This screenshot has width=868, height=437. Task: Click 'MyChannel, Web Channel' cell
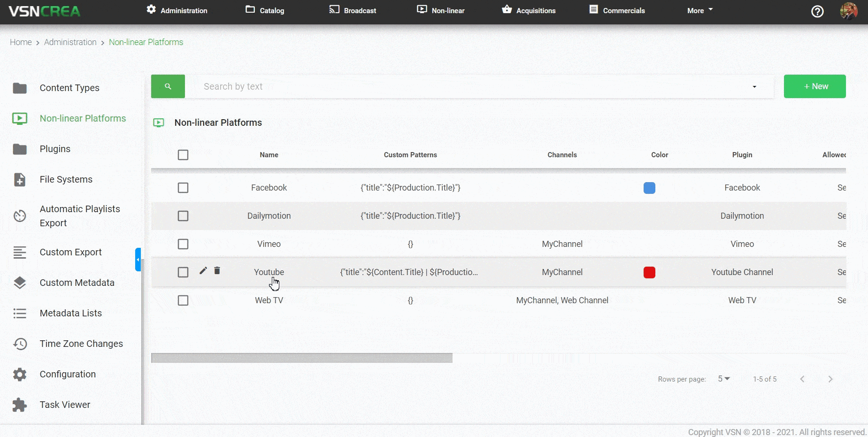pos(562,300)
